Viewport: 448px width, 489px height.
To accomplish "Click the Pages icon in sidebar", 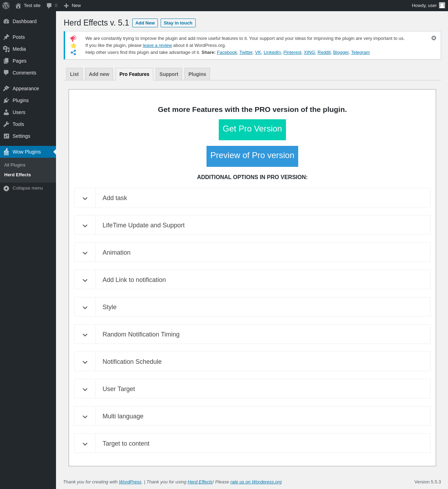I will [x=6, y=61].
